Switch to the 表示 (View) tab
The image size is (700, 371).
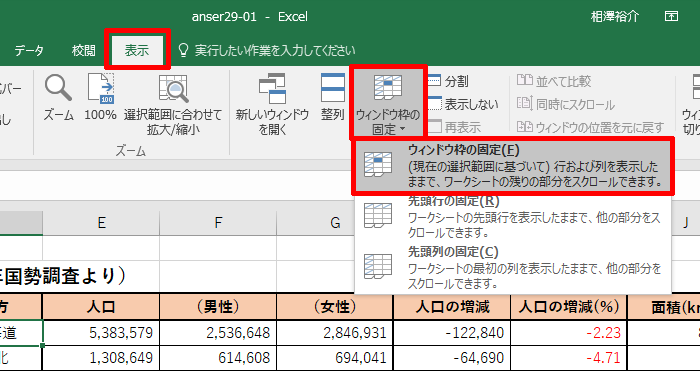pos(137,50)
